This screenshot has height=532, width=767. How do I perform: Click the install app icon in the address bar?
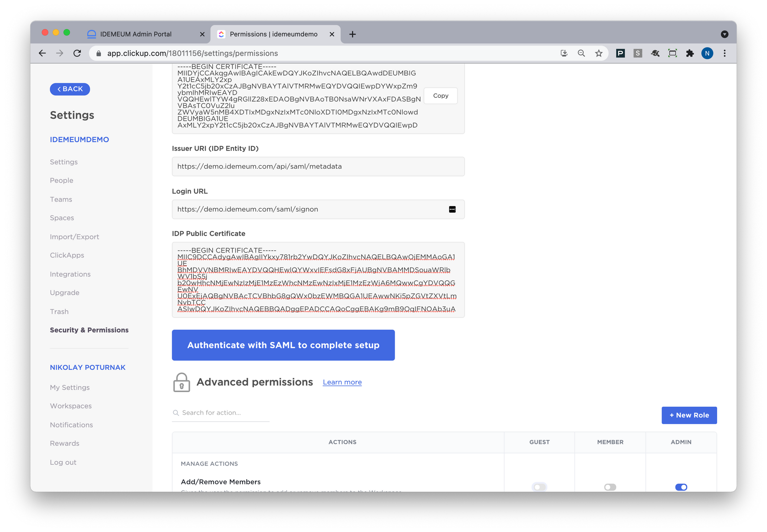click(564, 53)
